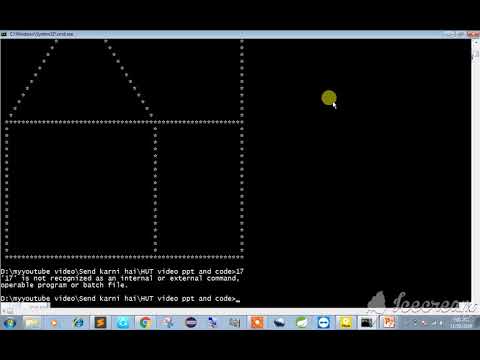
Task: Open TeamViewer from the taskbar
Action: (x=324, y=323)
